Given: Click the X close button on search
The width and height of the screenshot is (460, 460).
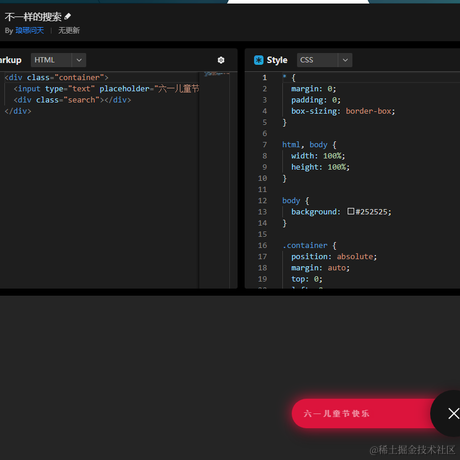Looking at the screenshot, I should (453, 414).
